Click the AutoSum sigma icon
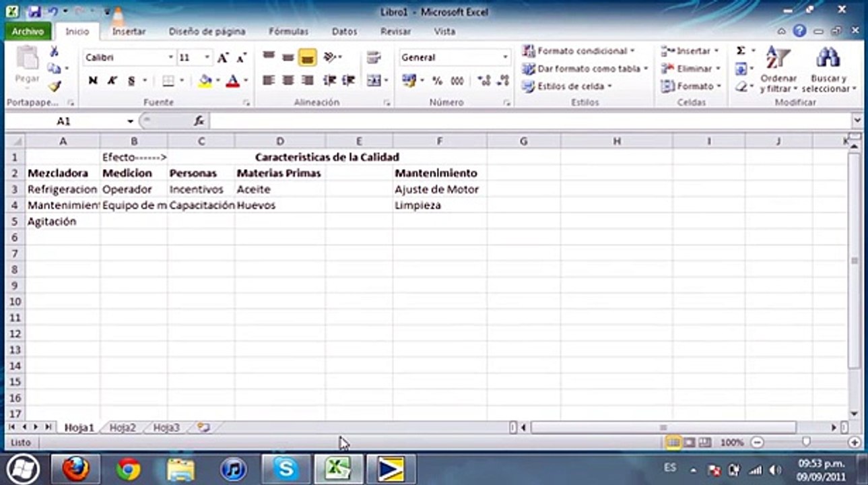Viewport: 868px width, 485px height. (741, 51)
